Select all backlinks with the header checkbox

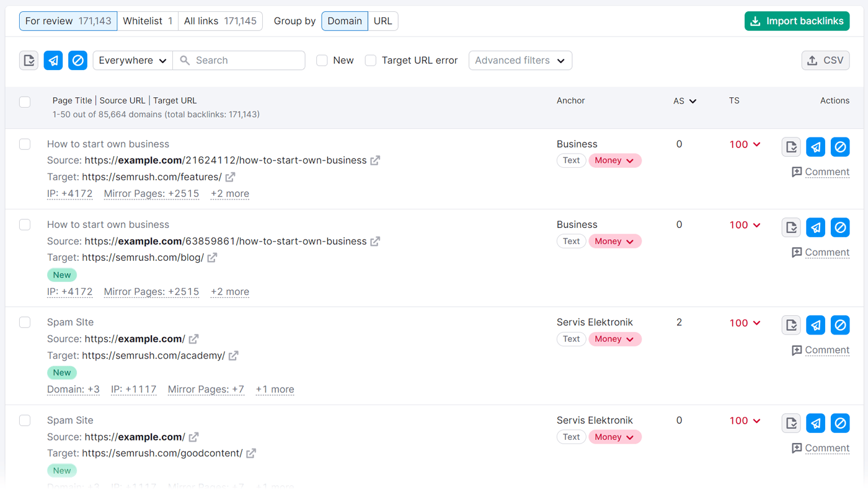click(25, 102)
